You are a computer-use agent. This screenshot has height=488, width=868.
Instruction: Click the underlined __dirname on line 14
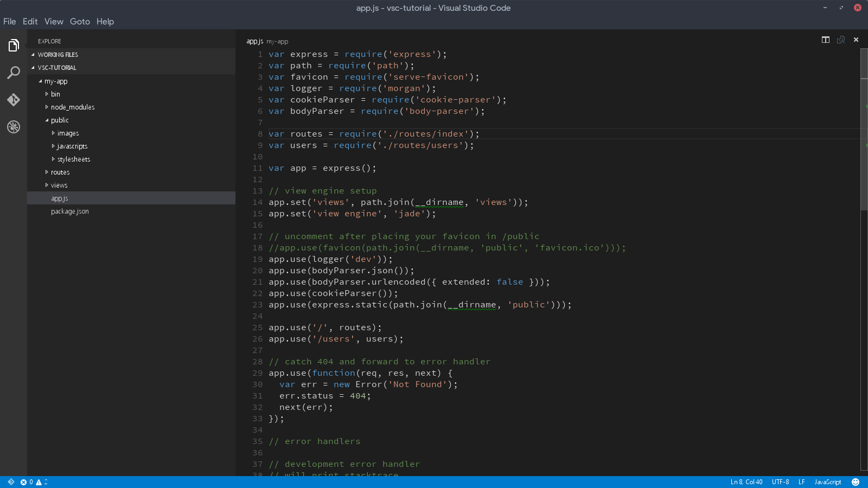tap(439, 202)
